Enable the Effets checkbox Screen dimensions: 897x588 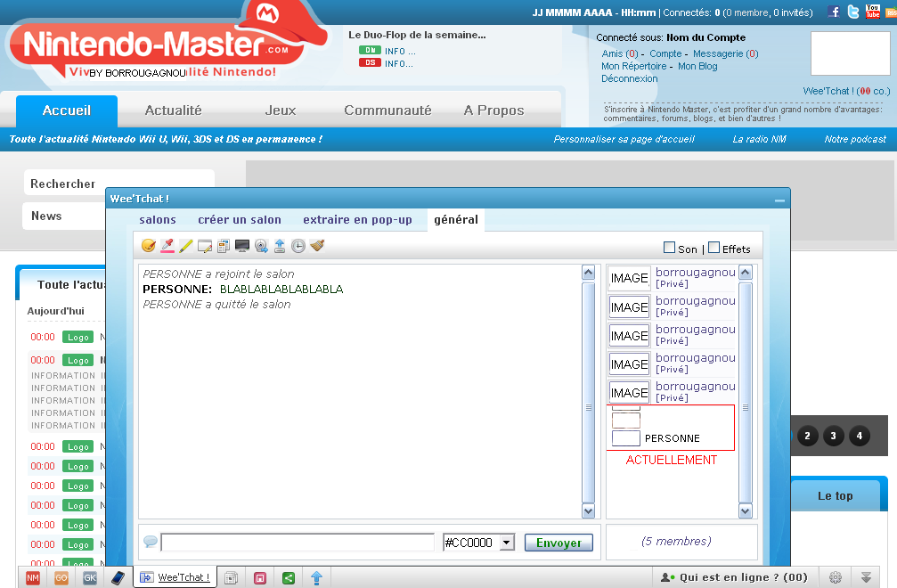coord(714,248)
